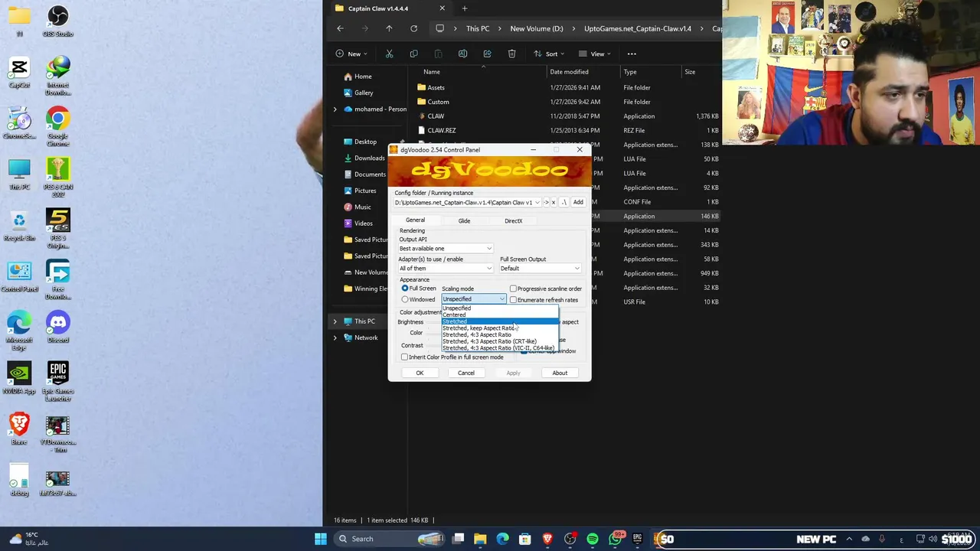Open the Adapter(s) to use dropdown
Image resolution: width=980 pixels, height=551 pixels.
tap(446, 268)
